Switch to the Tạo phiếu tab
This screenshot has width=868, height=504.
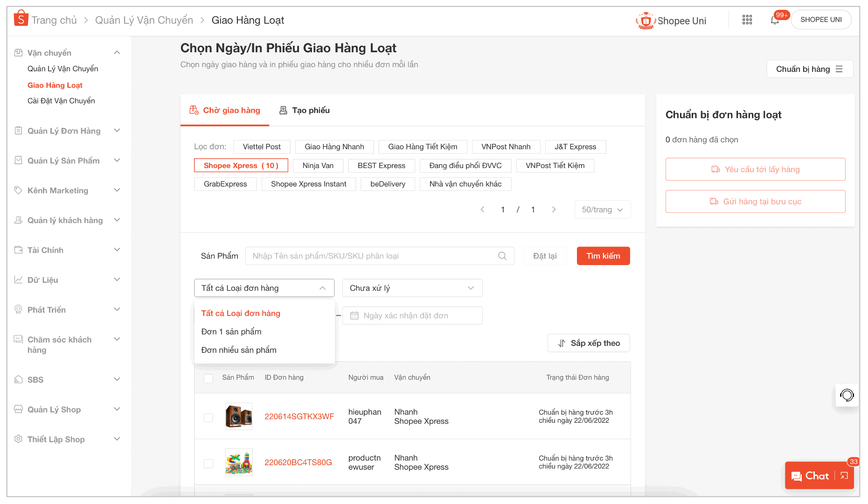click(x=305, y=110)
